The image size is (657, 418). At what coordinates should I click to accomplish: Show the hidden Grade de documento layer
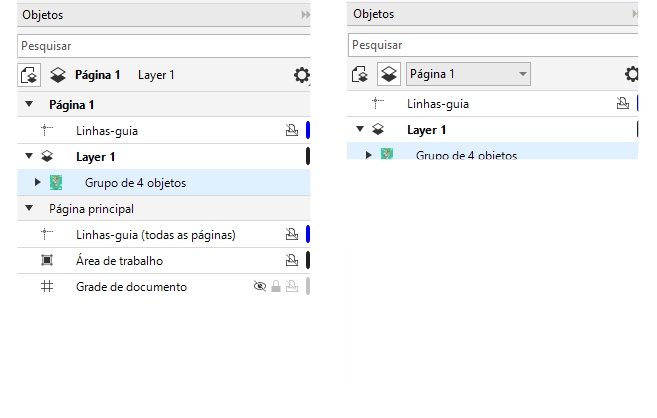[x=260, y=287]
